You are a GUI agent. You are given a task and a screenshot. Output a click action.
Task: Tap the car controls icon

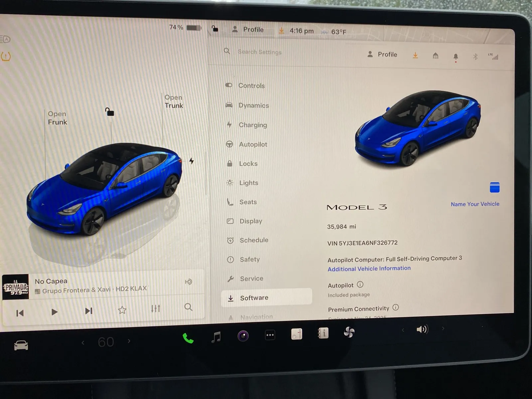coord(21,345)
